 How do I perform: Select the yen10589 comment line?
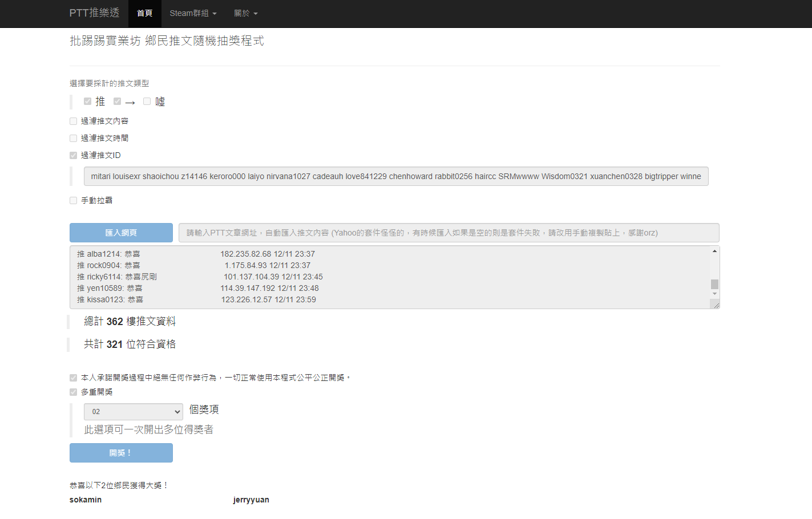coord(198,288)
